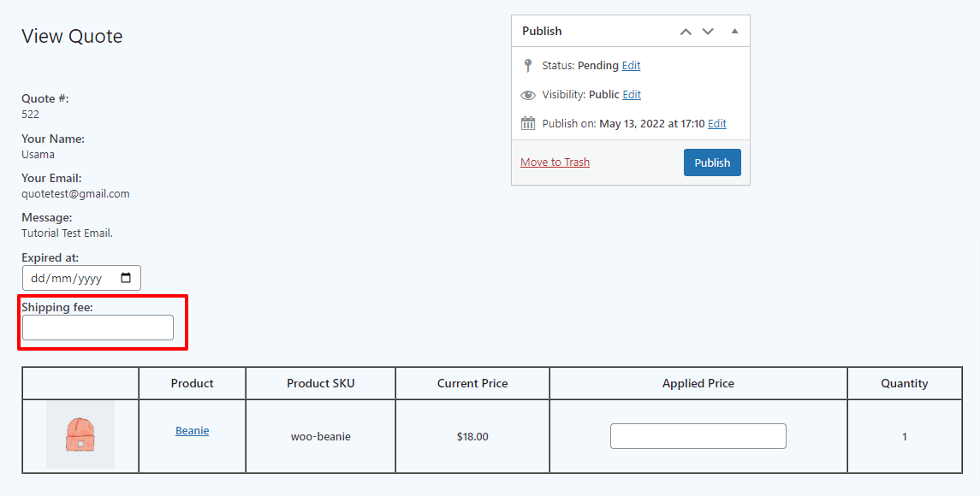Move Publish panel up with arrow
The image size is (980, 496).
(x=686, y=32)
